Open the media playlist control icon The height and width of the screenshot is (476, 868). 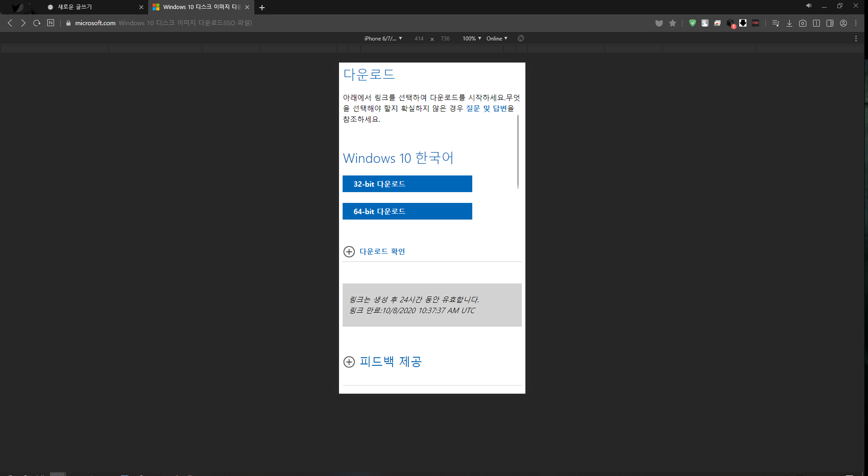coord(776,23)
